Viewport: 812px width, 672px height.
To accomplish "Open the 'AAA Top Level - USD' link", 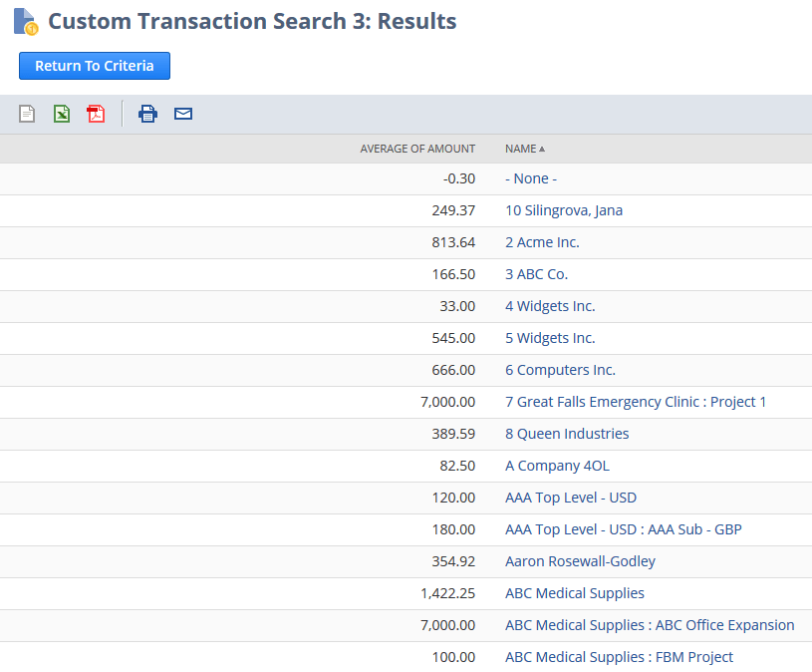I will (x=571, y=498).
